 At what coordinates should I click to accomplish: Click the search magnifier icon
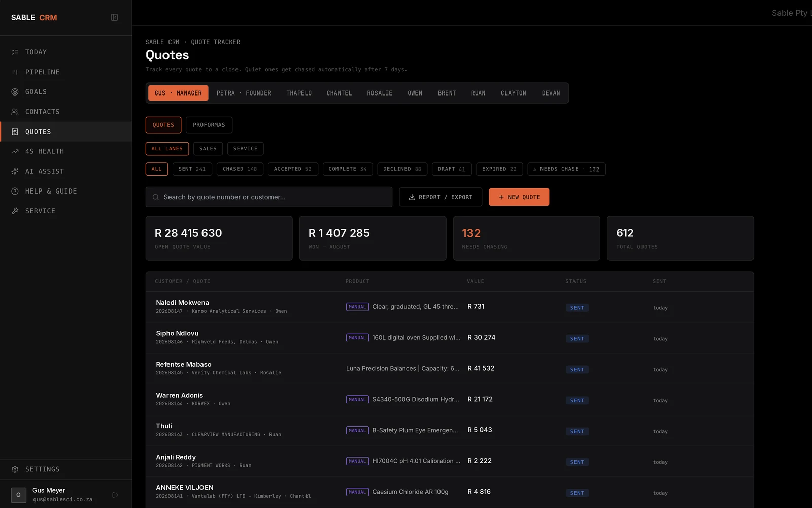tap(156, 197)
